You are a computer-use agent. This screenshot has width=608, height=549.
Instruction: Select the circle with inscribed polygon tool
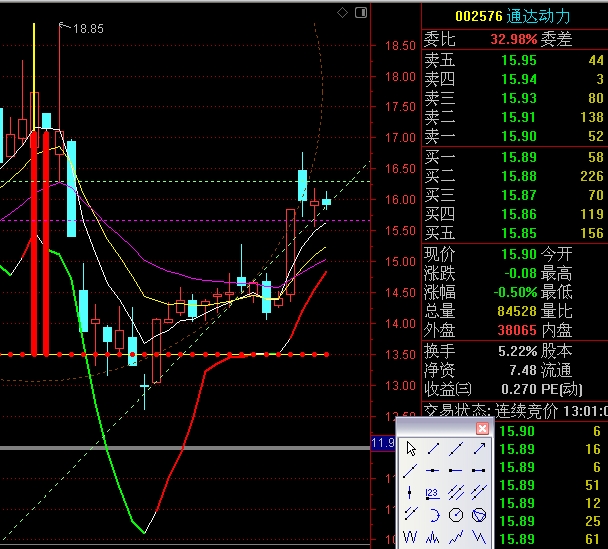click(x=479, y=515)
